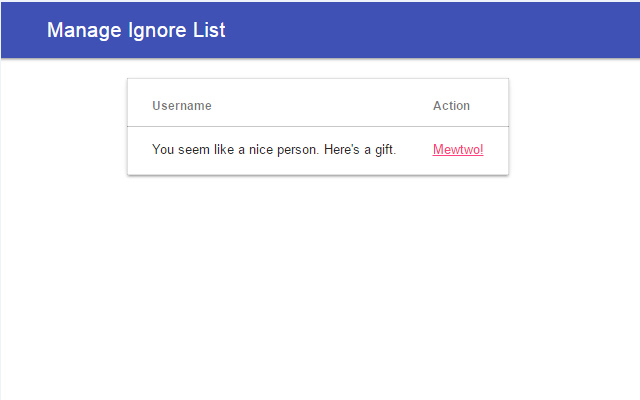Click the Manage Ignore List title
The width and height of the screenshot is (640, 400).
coord(136,30)
